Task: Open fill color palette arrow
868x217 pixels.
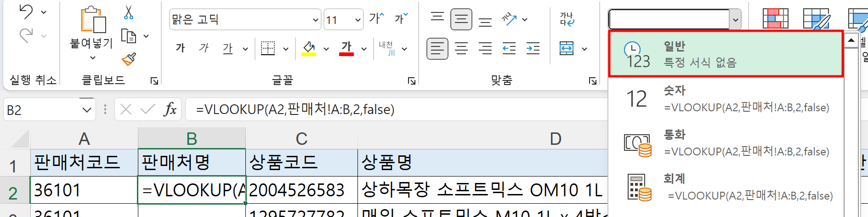Action: 326,49
